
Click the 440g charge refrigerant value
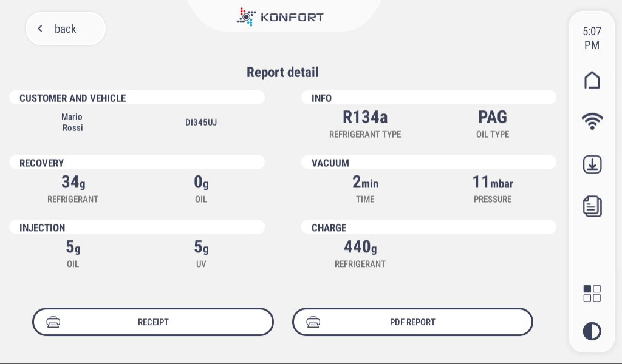360,247
